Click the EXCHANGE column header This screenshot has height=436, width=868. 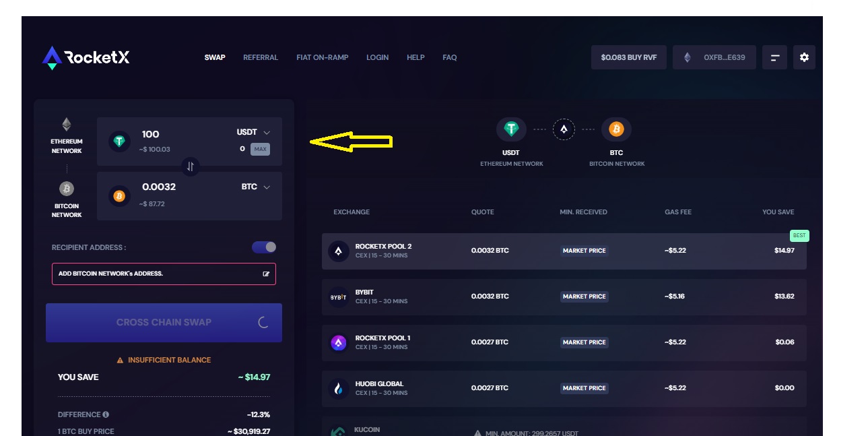[352, 212]
